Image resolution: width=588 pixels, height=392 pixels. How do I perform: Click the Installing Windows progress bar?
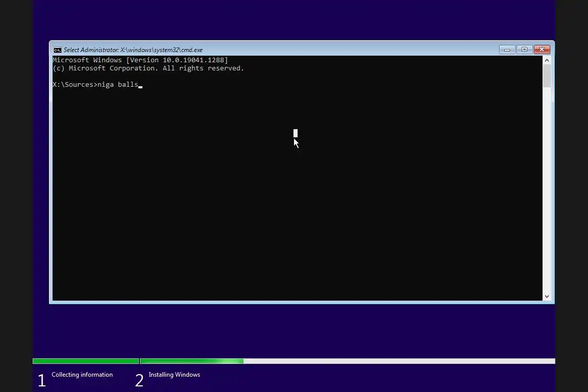point(347,361)
